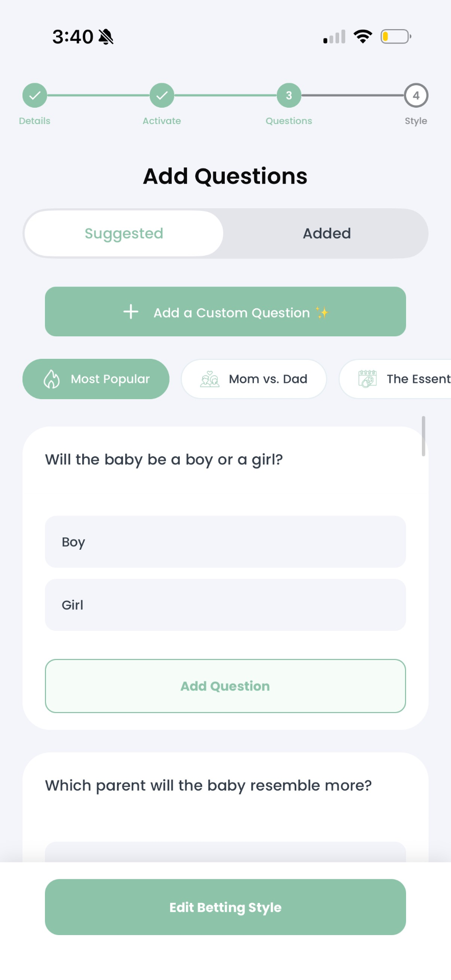
Task: Click the Details checkmark step icon
Action: [34, 95]
